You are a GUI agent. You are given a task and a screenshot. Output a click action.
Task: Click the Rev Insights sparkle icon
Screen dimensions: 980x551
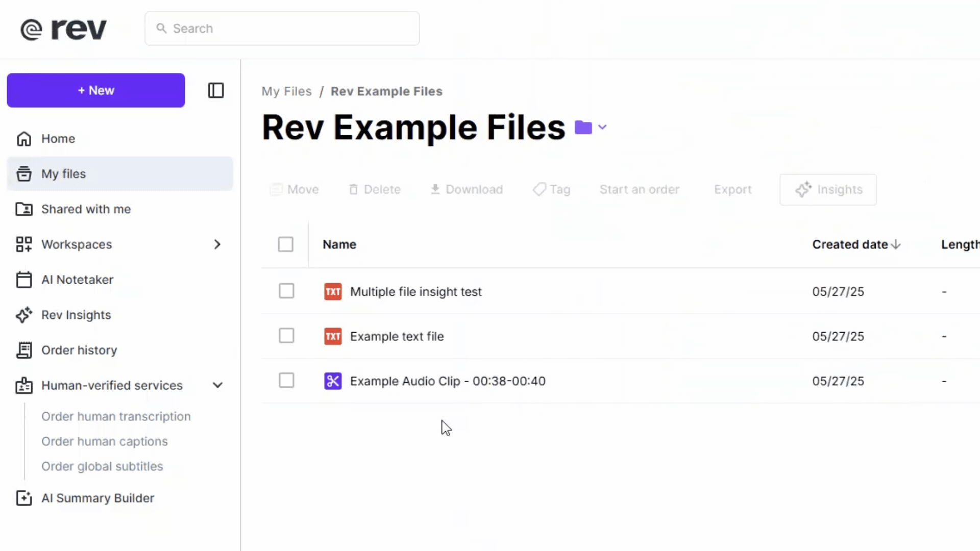click(24, 315)
